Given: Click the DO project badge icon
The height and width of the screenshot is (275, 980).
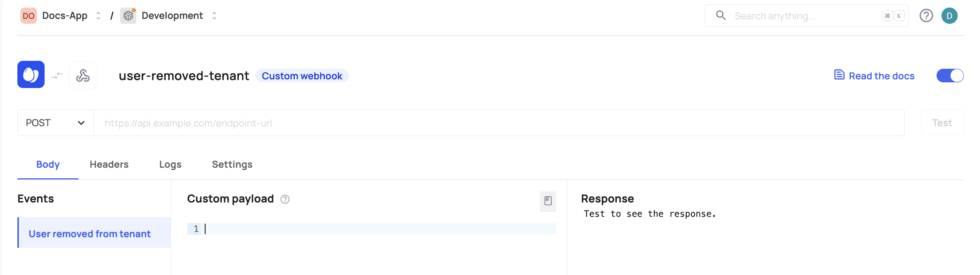Looking at the screenshot, I should [x=29, y=16].
